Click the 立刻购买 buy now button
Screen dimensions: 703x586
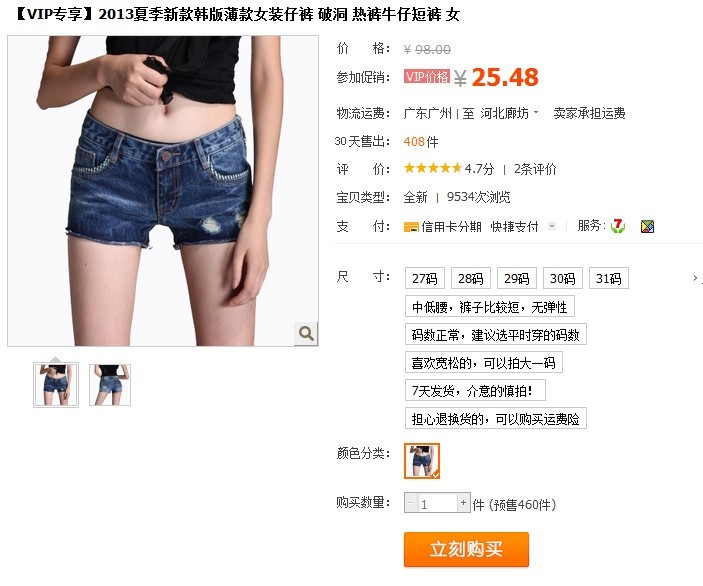[x=466, y=549]
